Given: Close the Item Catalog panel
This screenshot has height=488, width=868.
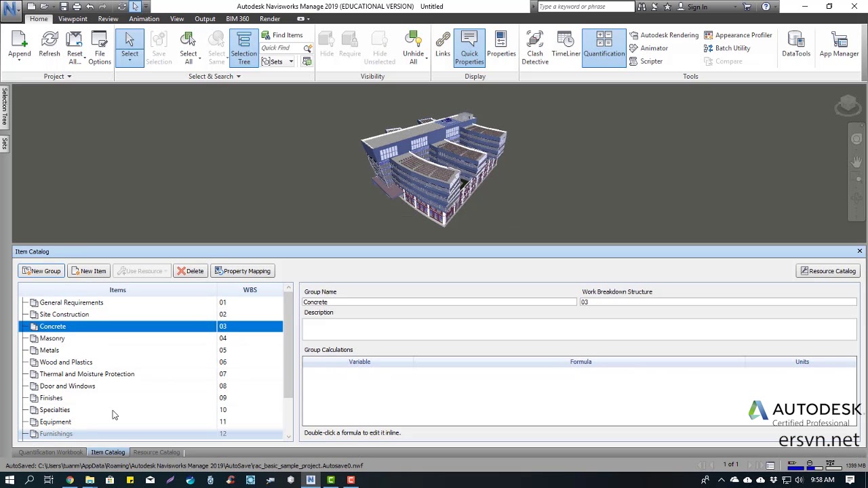Looking at the screenshot, I should tap(859, 251).
